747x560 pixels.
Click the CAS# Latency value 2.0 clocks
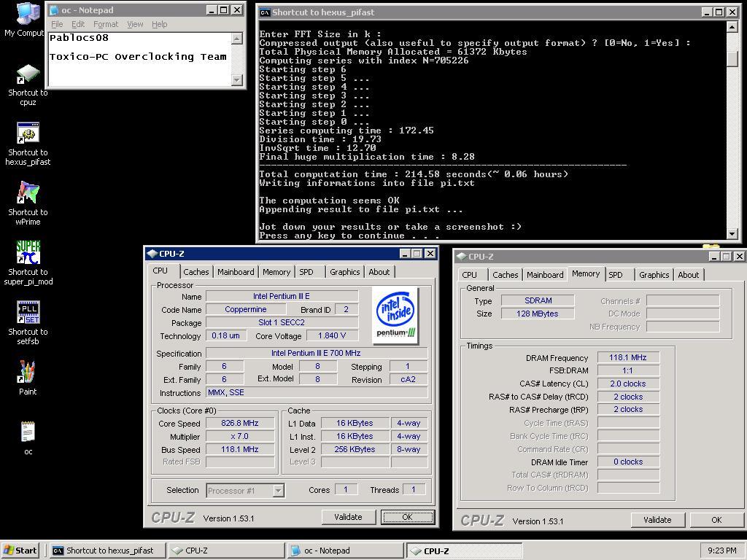628,384
